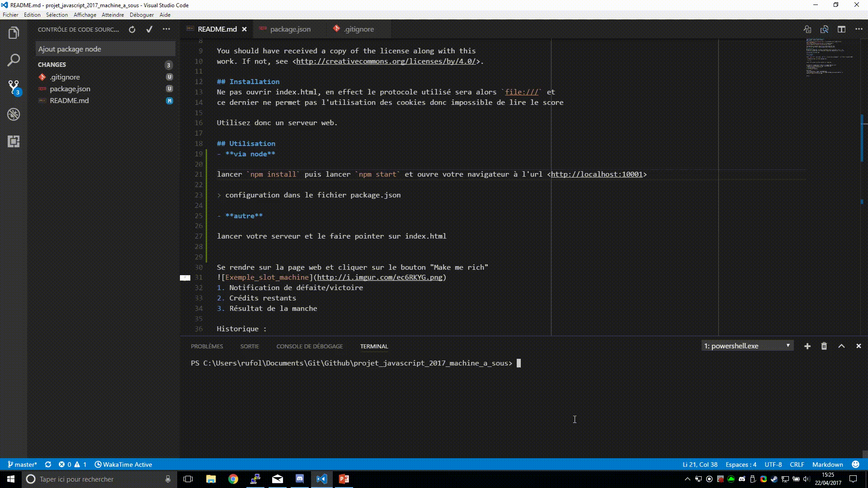Maximize the panel with the chevron
This screenshot has width=868, height=488.
click(841, 346)
